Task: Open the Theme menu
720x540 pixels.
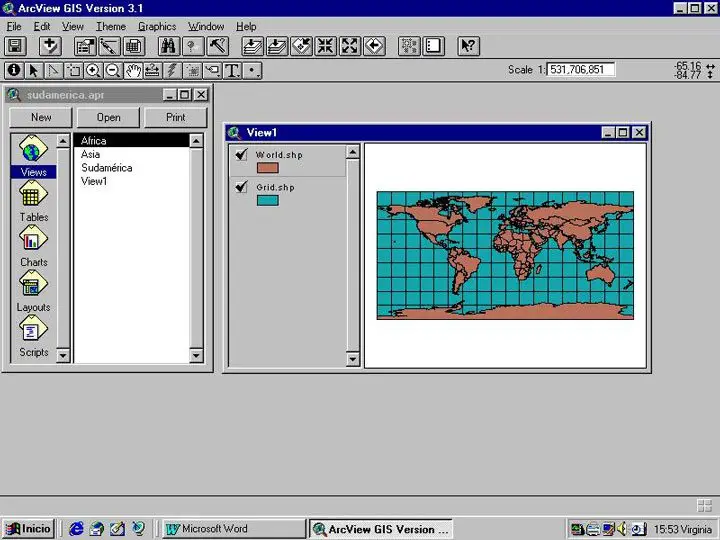Action: [110, 26]
